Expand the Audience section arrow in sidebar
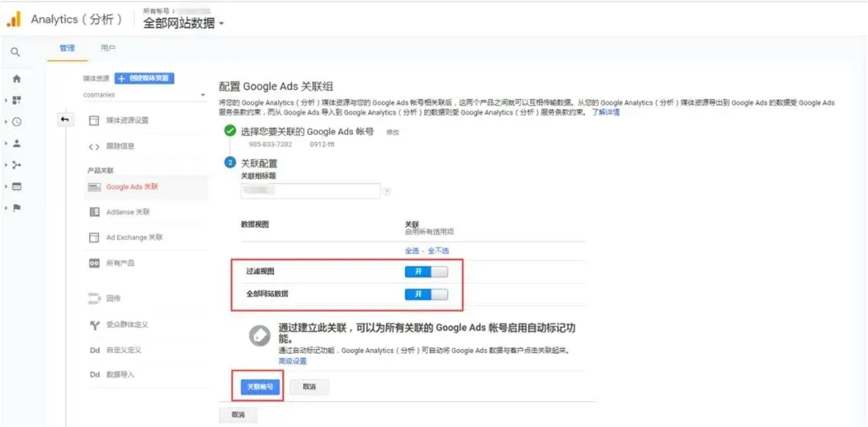 click(x=6, y=143)
